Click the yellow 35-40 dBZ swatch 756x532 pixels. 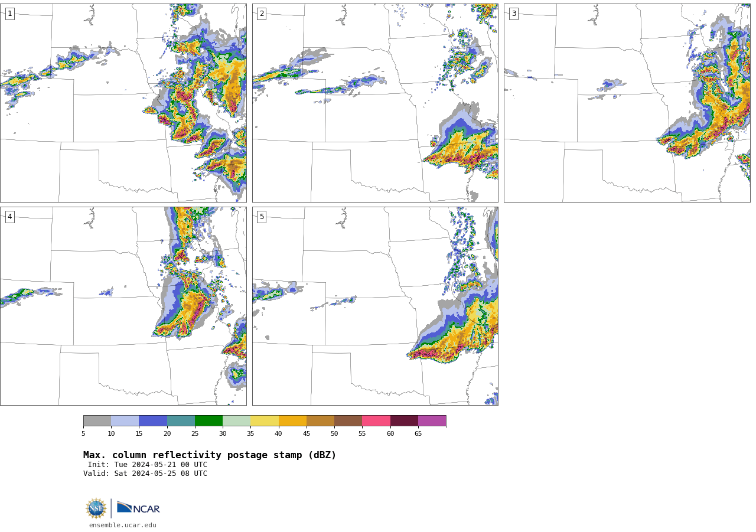(x=265, y=421)
